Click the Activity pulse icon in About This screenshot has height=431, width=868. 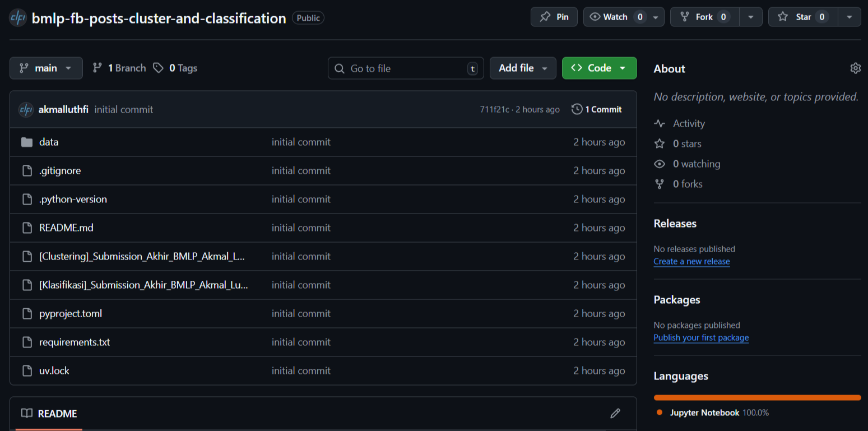pos(660,123)
